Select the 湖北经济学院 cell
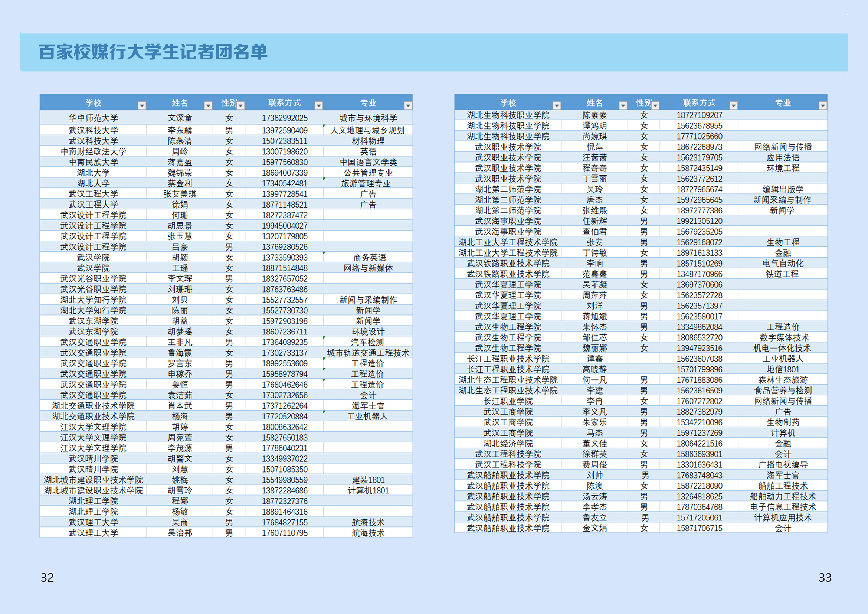The height and width of the screenshot is (614, 868). click(508, 443)
